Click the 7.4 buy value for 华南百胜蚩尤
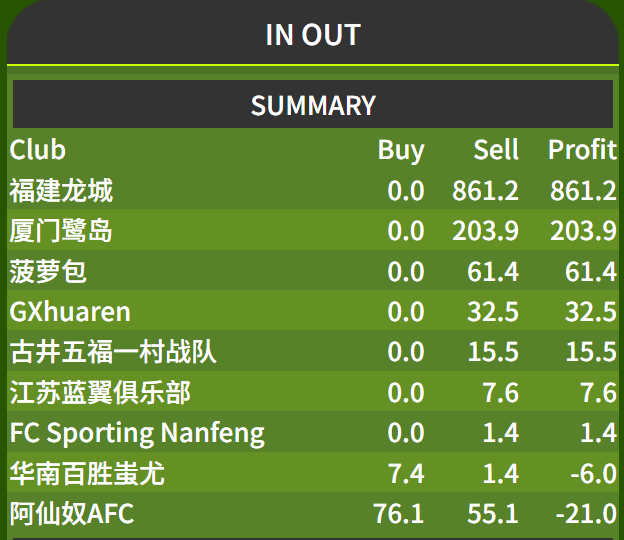624x540 pixels. pos(406,474)
